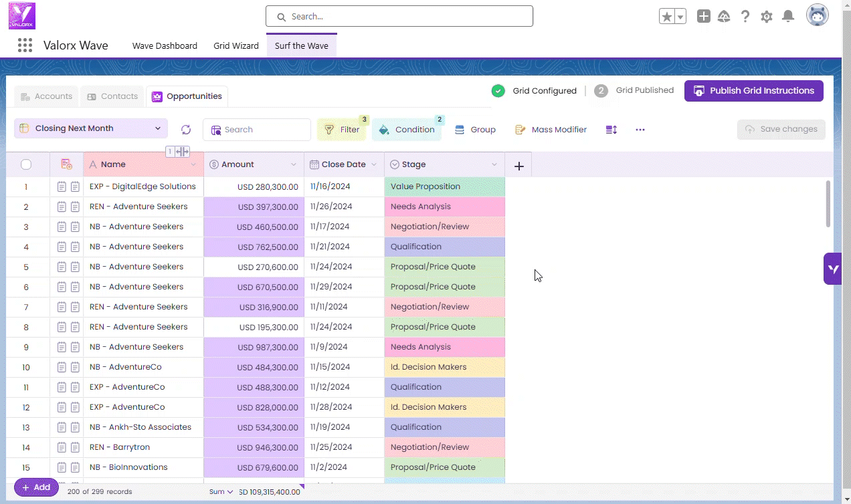Viewport: 851px width, 504px height.
Task: Click the add column plus icon
Action: pyautogui.click(x=518, y=166)
